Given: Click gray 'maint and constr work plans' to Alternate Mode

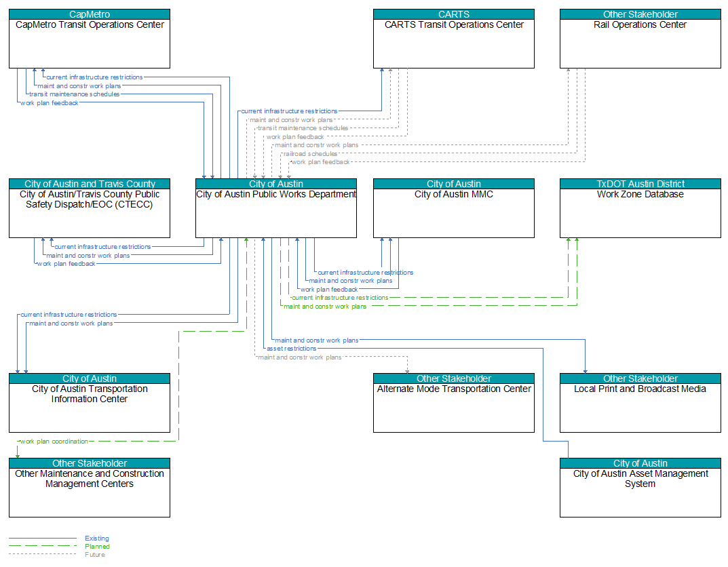Looking at the screenshot, I should [299, 357].
